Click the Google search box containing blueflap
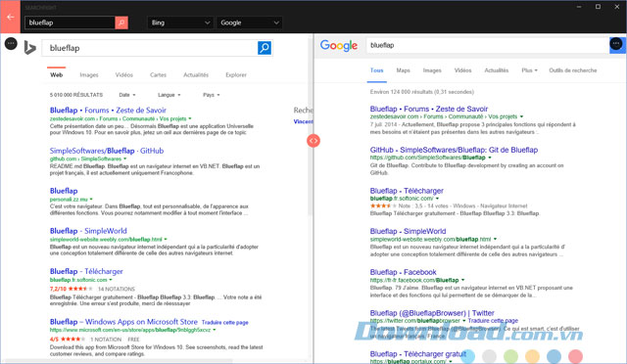Screen dimensions: 627x364 (x=488, y=45)
